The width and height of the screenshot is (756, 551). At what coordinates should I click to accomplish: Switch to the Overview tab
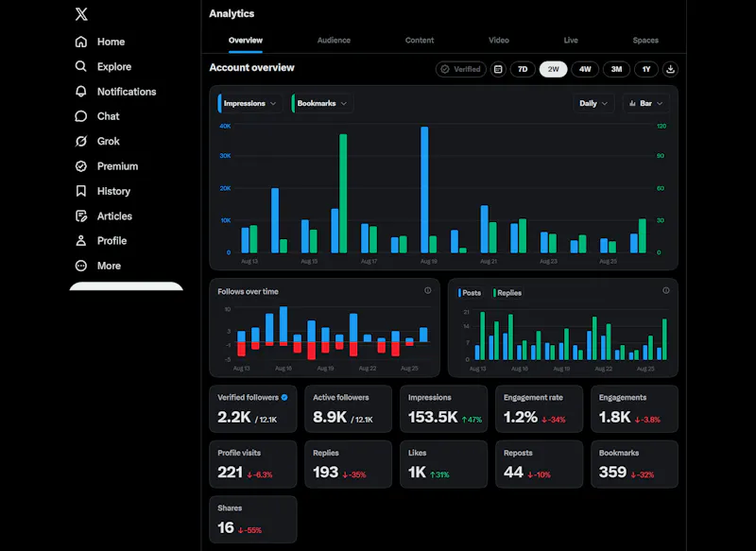(x=246, y=41)
